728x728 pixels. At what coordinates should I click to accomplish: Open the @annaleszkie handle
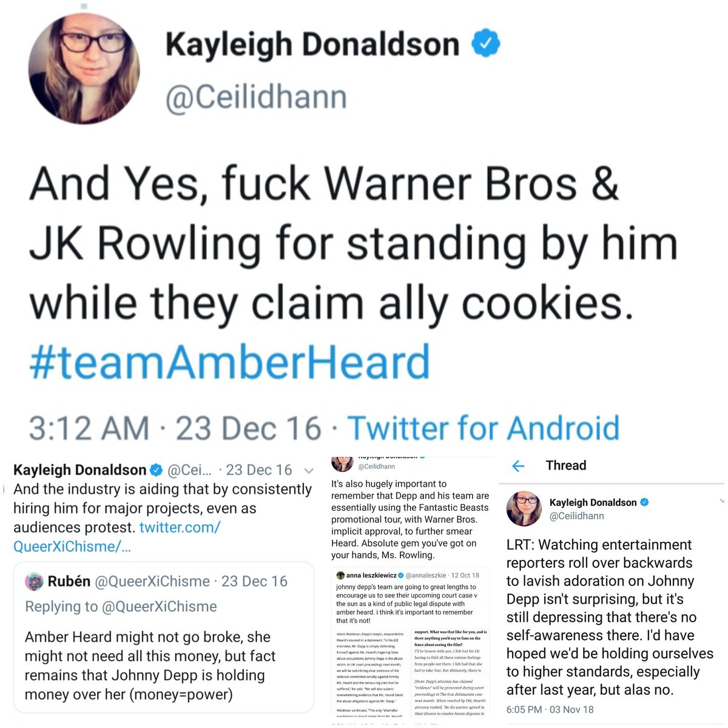coord(426,575)
